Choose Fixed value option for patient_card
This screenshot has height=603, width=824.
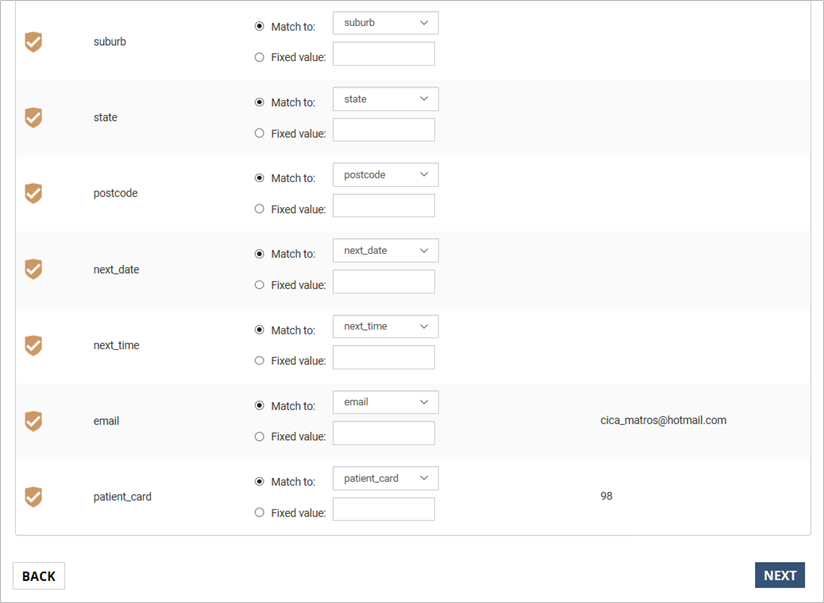pyautogui.click(x=259, y=512)
